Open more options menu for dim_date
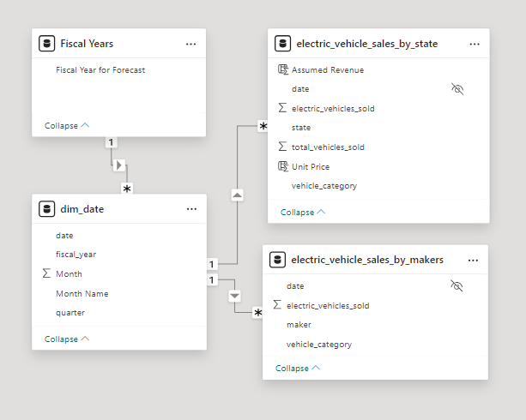This screenshot has width=526, height=420. [190, 208]
